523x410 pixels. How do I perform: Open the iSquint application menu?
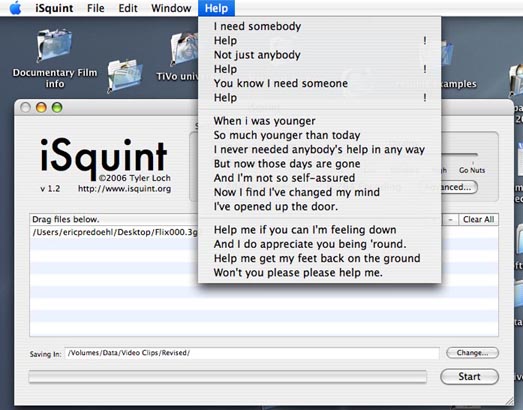click(x=54, y=8)
